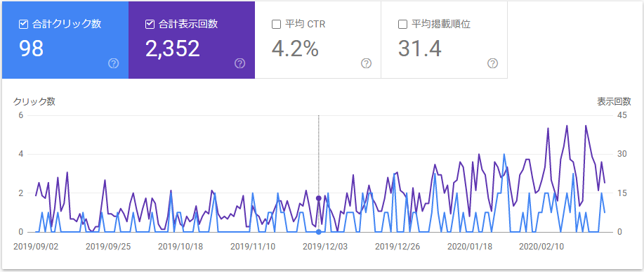644x272 pixels.
Task: Click the 2019/10/18 date label
Action: pos(180,247)
